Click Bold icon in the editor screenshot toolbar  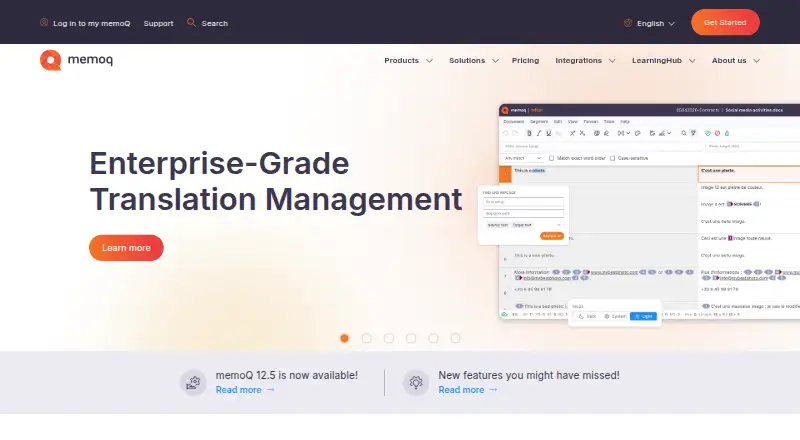coord(529,133)
